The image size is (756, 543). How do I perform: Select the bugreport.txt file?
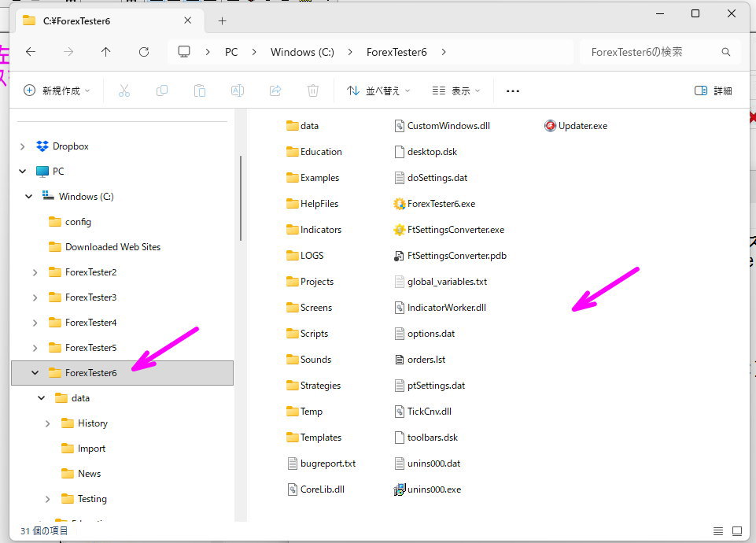click(322, 464)
